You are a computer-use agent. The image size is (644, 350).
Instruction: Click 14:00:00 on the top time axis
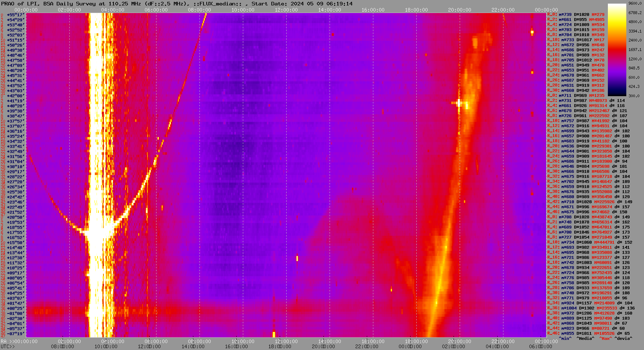330,10
